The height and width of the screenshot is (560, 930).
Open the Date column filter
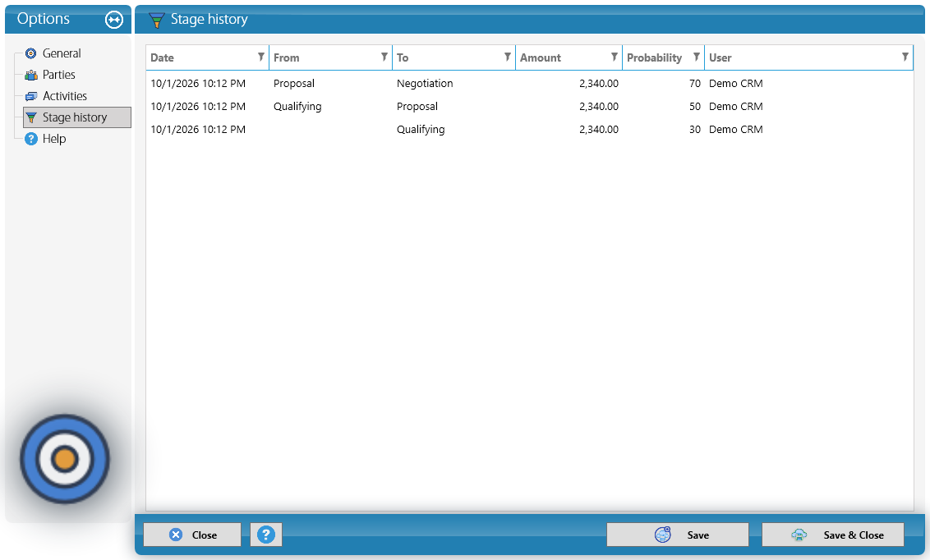[261, 57]
